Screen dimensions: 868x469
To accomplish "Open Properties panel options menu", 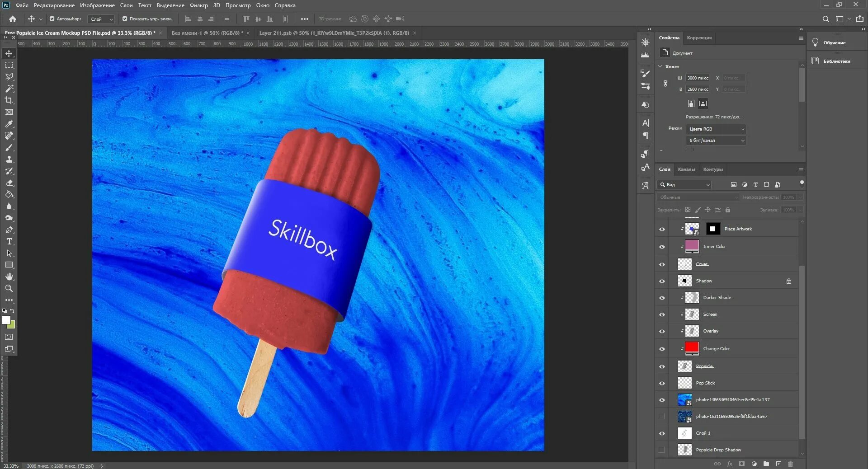I will [801, 38].
